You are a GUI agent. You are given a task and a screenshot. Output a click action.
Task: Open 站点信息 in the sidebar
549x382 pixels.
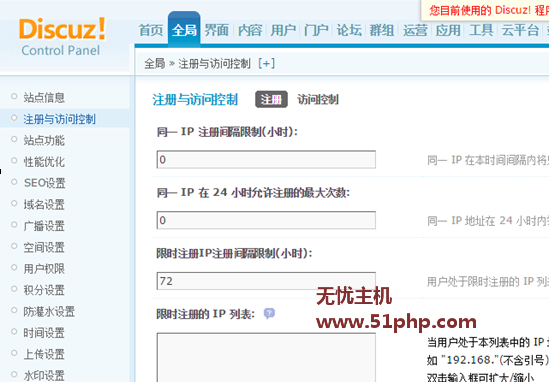[44, 97]
